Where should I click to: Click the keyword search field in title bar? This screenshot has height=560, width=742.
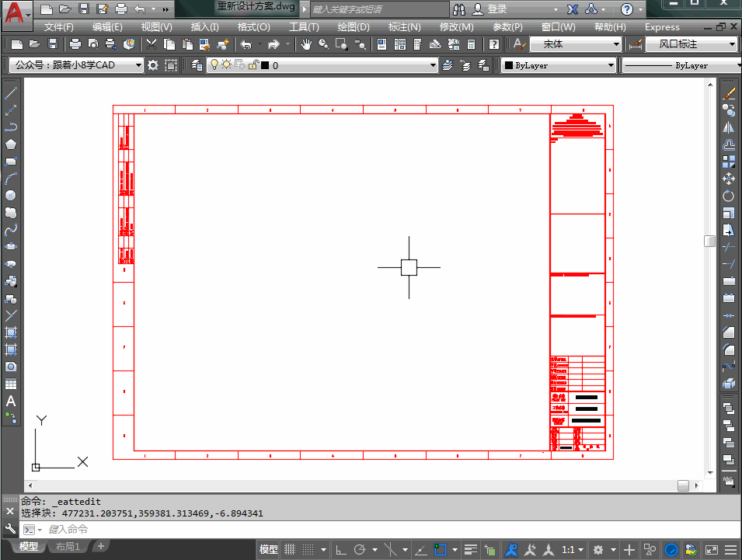379,9
